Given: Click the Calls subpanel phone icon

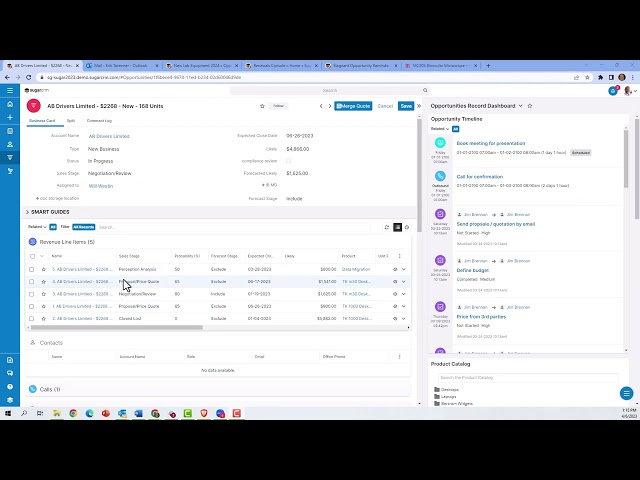Looking at the screenshot, I should click(x=33, y=389).
